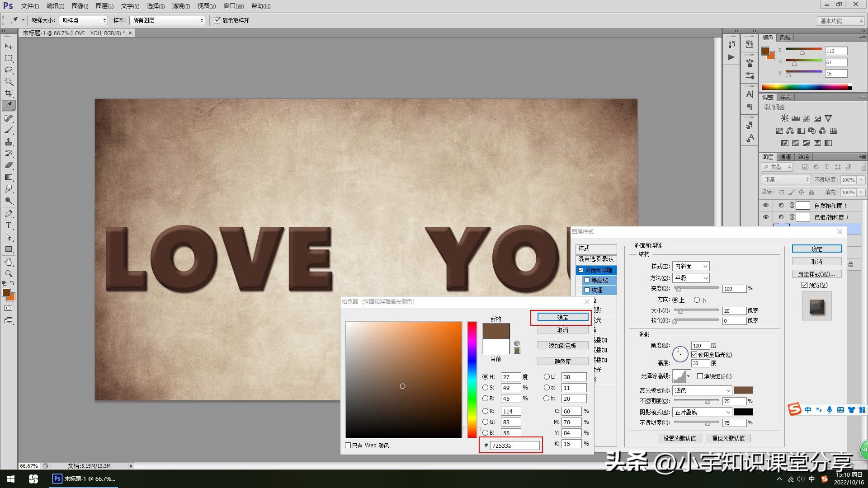868x488 pixels.
Task: Open the 滤镜 menu
Action: click(181, 6)
